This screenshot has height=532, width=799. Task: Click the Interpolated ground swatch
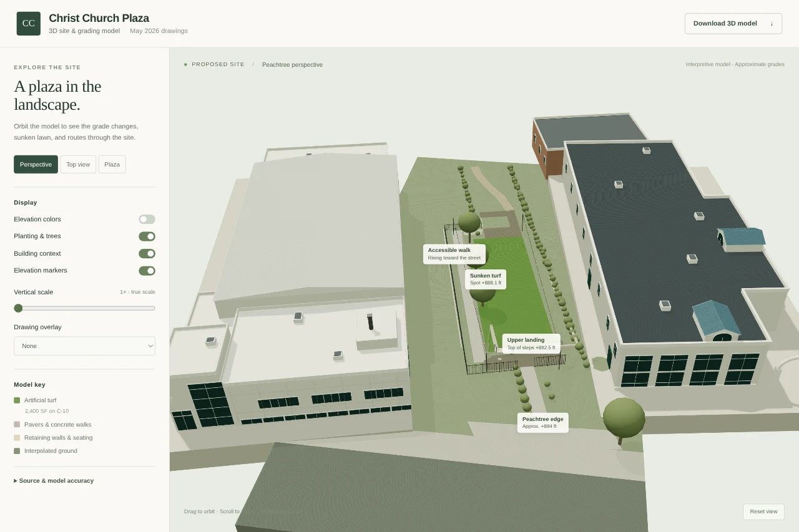click(x=17, y=451)
